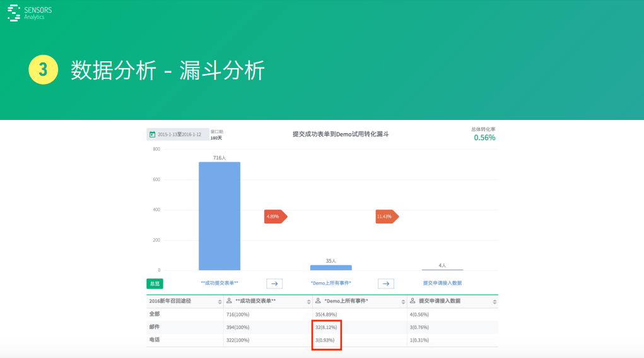This screenshot has width=644, height=358.
Task: Click the 成功提交表单 funnel step link
Action: (220, 283)
